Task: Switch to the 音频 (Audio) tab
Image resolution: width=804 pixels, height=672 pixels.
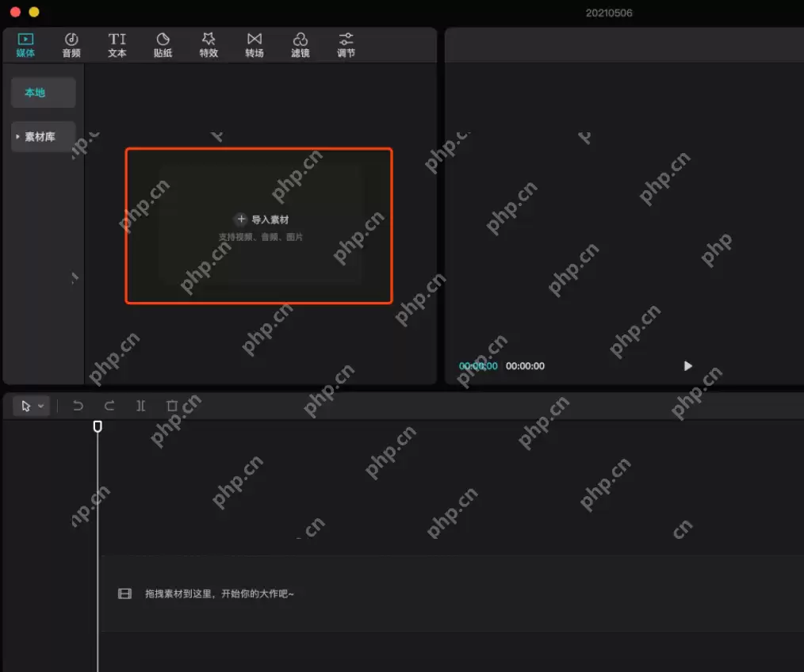Action: 71,45
